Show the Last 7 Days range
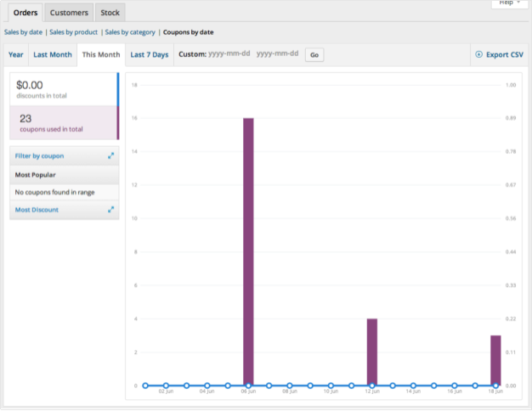This screenshot has width=532, height=411. pos(150,54)
